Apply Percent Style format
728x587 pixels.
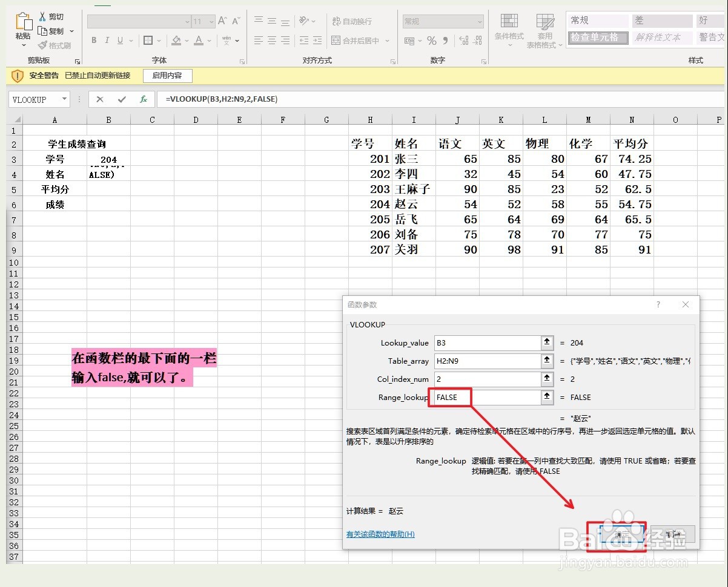[432, 41]
